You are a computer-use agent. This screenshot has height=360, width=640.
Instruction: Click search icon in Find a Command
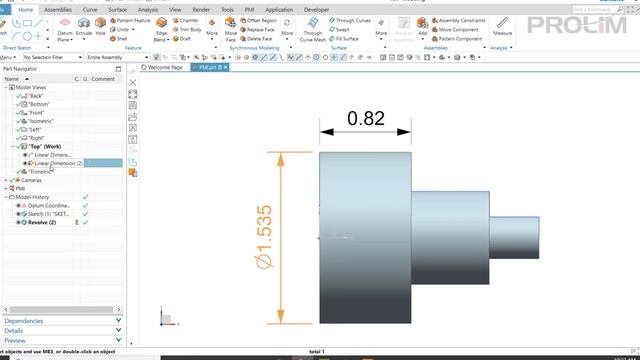[x=620, y=9]
